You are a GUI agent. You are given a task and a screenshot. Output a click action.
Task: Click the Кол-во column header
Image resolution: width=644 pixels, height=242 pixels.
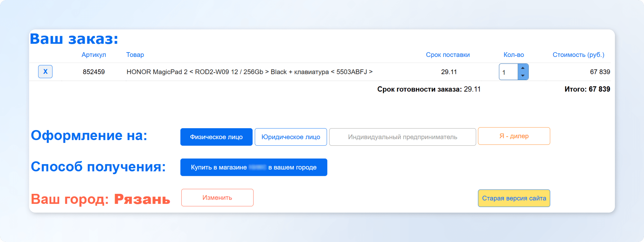pos(514,54)
